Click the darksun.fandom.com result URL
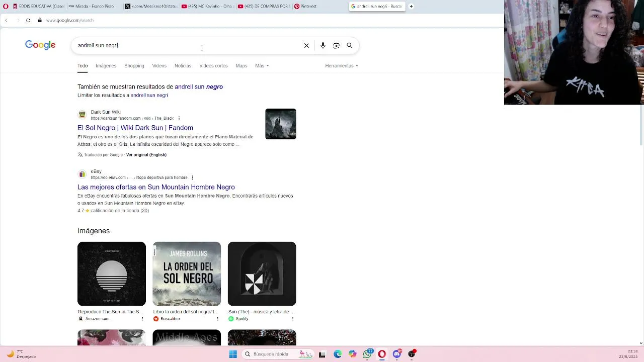This screenshot has height=362, width=644. click(132, 118)
